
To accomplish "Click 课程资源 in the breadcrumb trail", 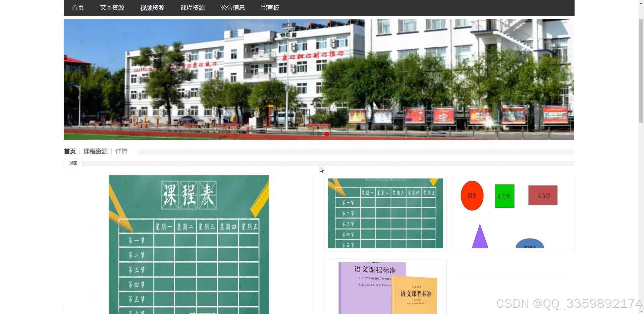I will [95, 151].
